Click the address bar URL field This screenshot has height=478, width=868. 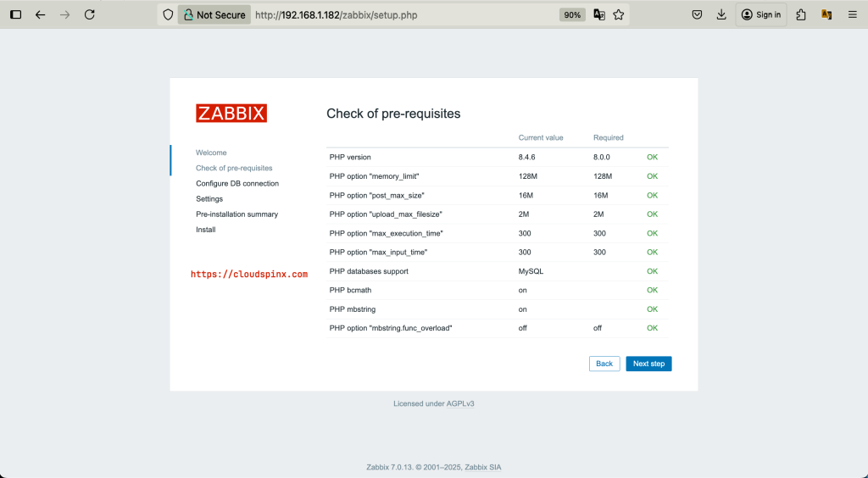tap(404, 15)
